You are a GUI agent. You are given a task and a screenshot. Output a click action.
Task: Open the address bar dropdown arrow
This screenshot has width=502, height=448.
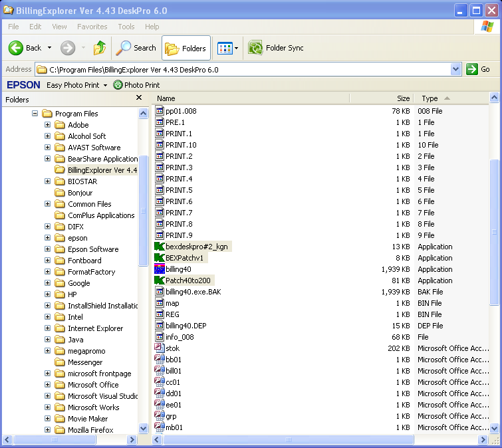pyautogui.click(x=456, y=69)
